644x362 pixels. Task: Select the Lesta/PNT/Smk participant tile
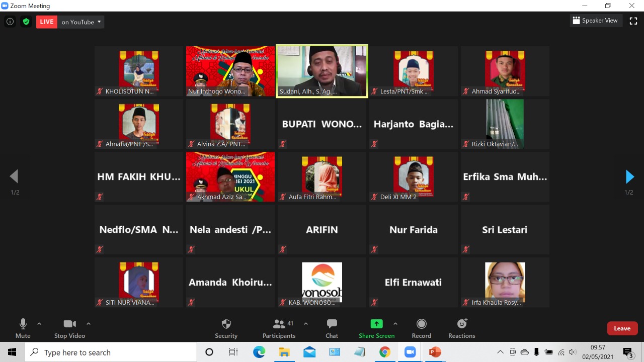[x=414, y=71]
